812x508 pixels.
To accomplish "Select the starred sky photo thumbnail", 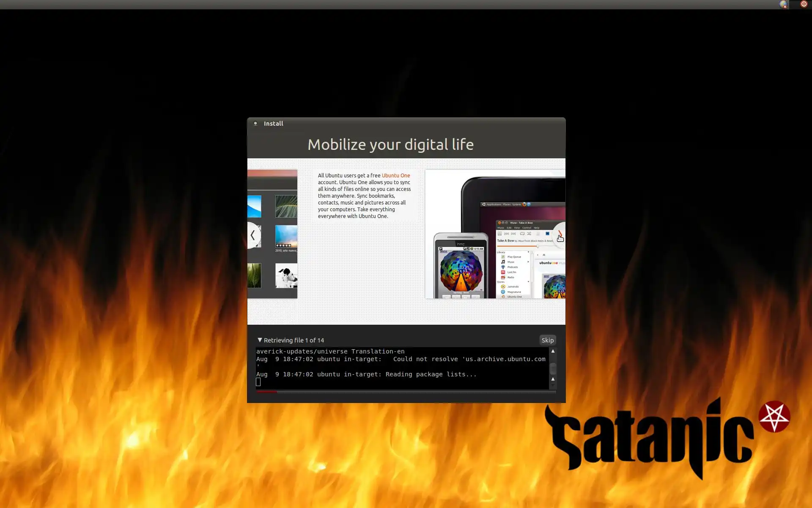I will (286, 236).
